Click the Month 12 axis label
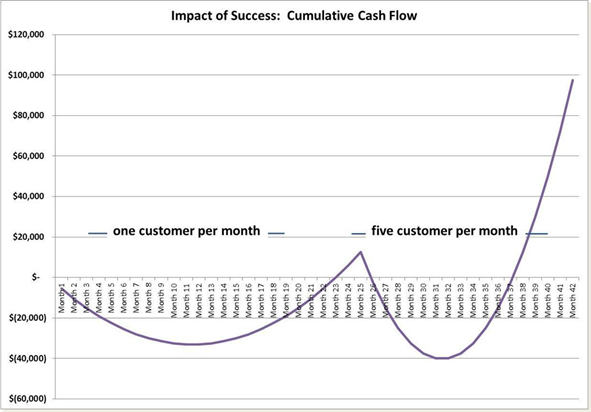 coord(199,300)
